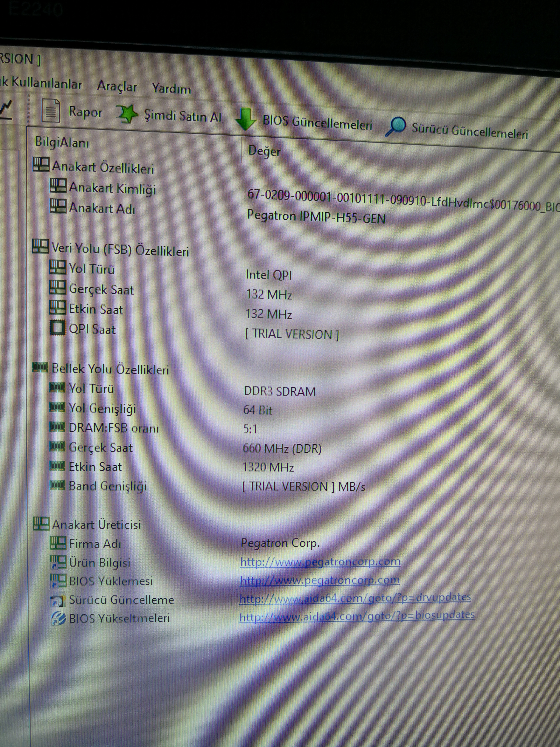This screenshot has width=560, height=747.
Task: Open the Araçlar menu
Action: tap(117, 87)
